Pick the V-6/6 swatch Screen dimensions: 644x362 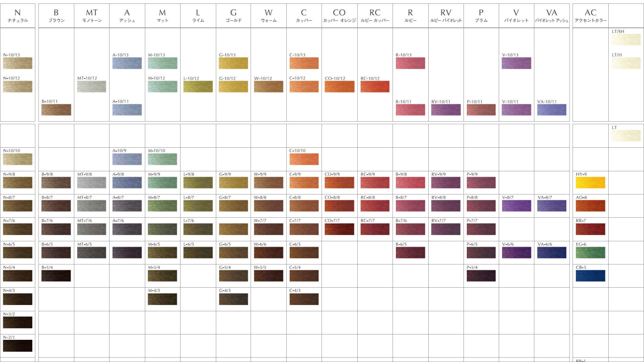pos(517,252)
